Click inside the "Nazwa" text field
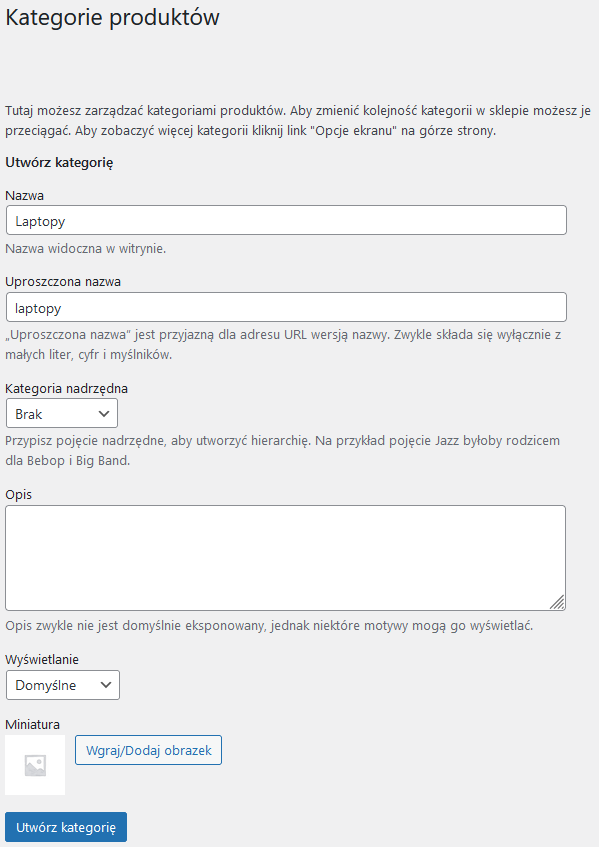599x847 pixels. [286, 220]
